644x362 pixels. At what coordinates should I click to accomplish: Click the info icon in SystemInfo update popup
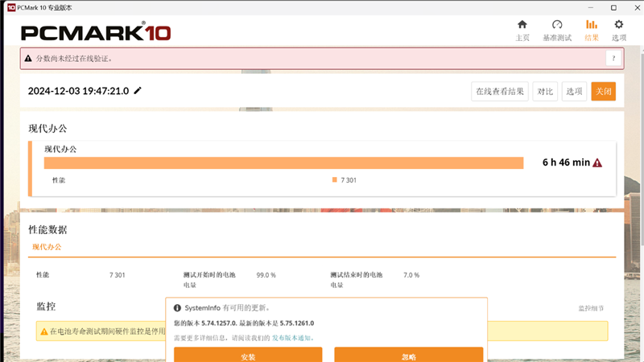click(x=177, y=308)
